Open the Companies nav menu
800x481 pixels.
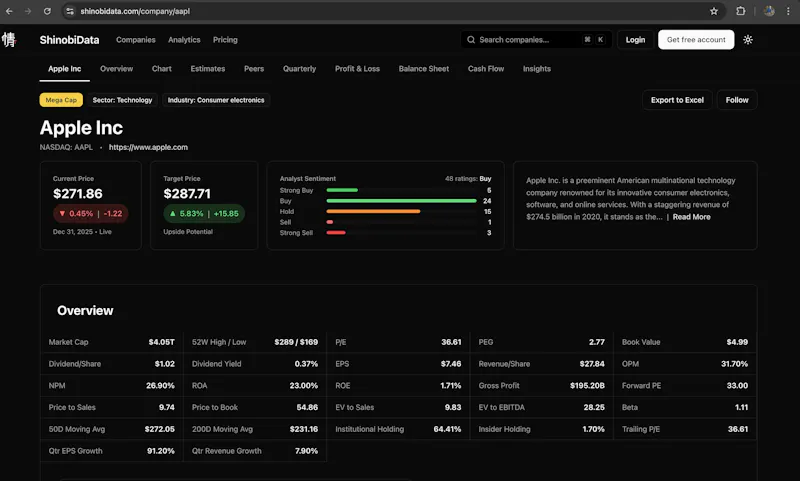click(136, 40)
